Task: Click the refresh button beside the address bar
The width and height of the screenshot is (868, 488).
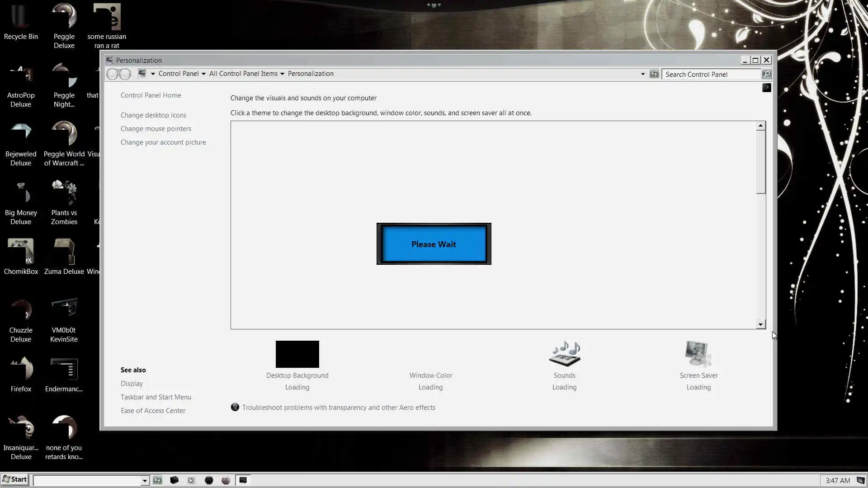Action: click(654, 74)
